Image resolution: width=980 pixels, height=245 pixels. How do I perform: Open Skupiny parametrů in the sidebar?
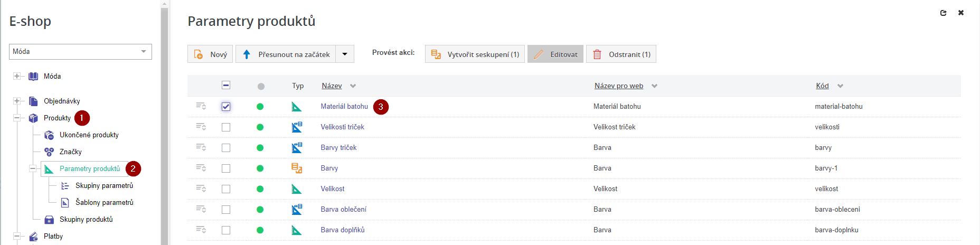[x=104, y=186]
